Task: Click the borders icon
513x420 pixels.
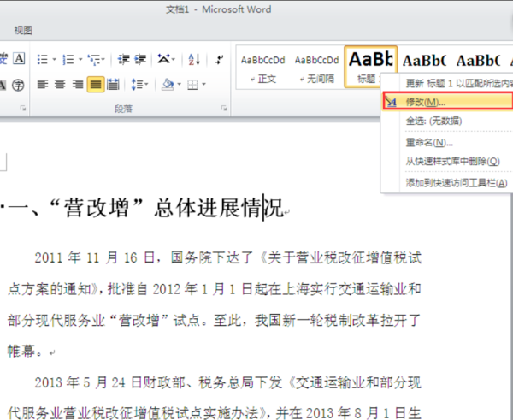Action: tap(192, 85)
